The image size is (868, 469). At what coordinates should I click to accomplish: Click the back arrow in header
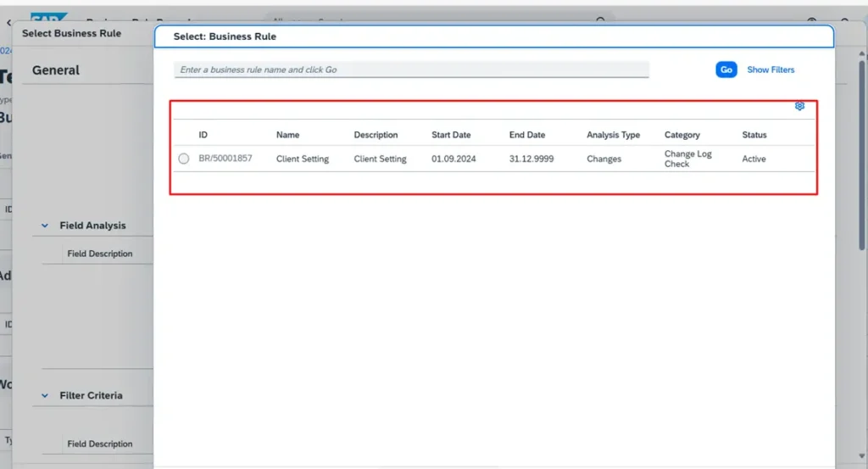click(x=8, y=23)
